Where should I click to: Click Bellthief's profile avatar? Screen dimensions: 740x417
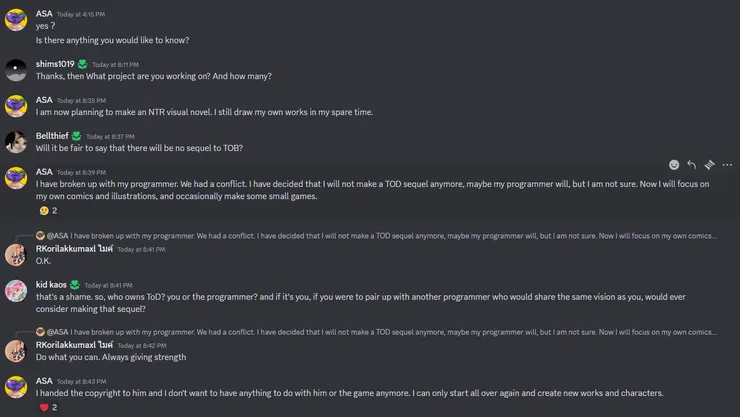point(16,142)
